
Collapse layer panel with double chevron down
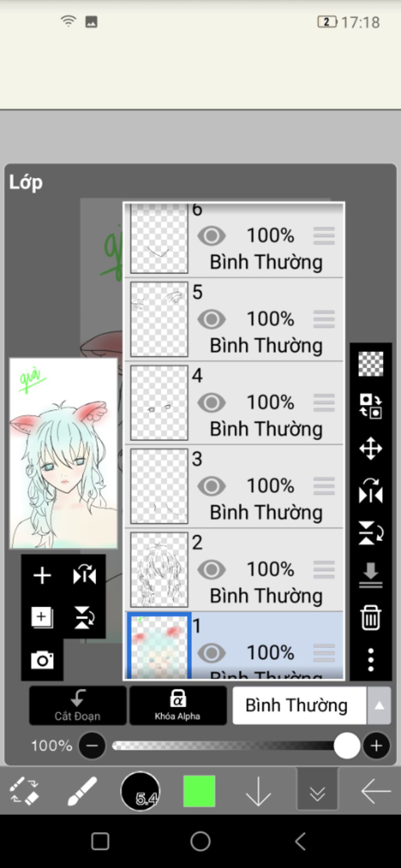(x=317, y=791)
